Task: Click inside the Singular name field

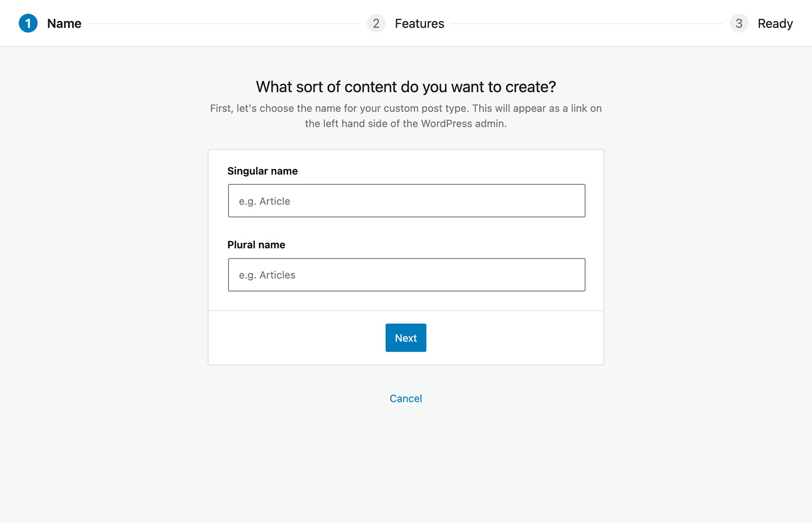Action: click(406, 201)
